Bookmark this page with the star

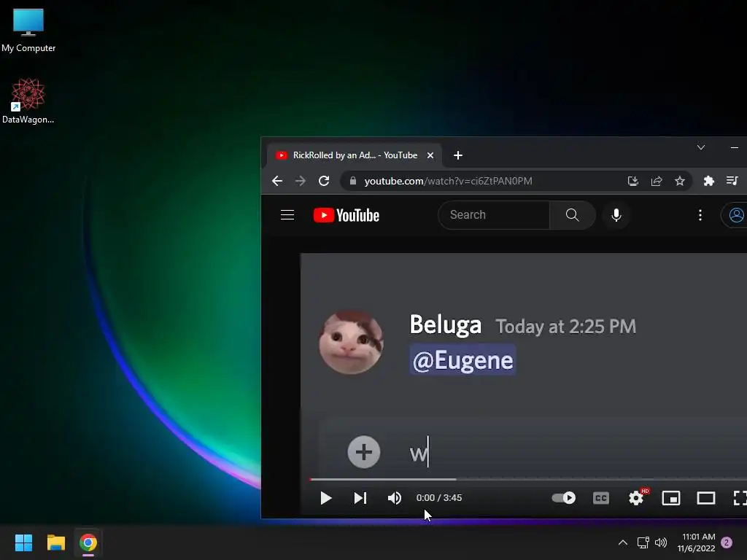click(x=680, y=181)
